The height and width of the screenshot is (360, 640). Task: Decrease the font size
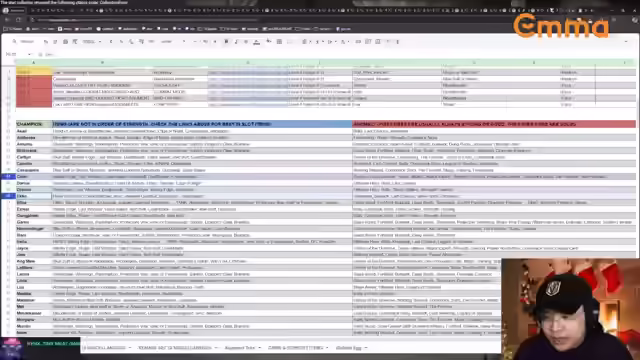[195, 42]
